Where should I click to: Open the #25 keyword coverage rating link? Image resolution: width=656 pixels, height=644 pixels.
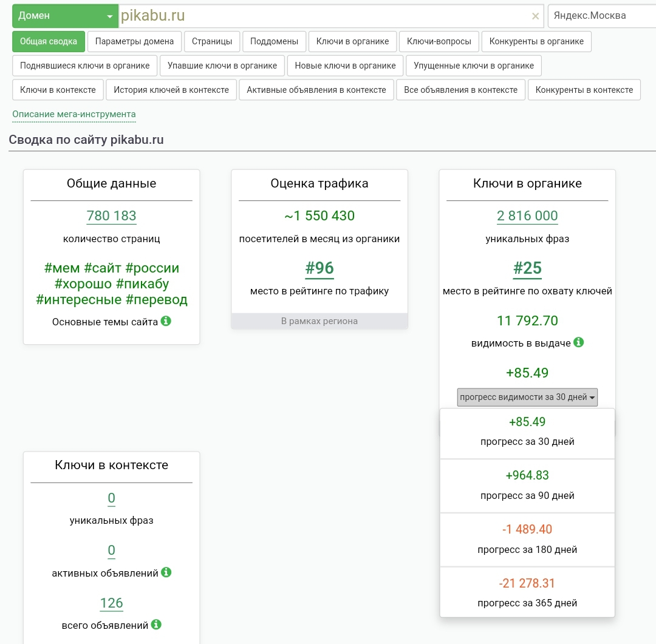527,268
